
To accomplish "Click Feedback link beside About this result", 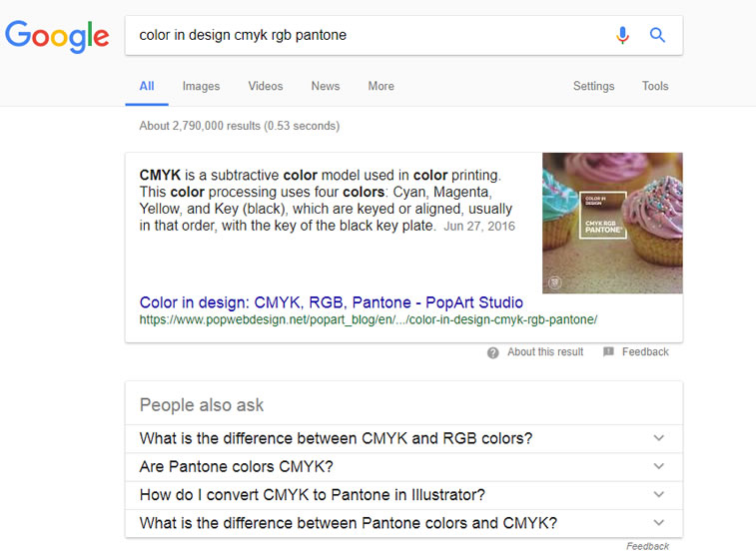I will [645, 352].
